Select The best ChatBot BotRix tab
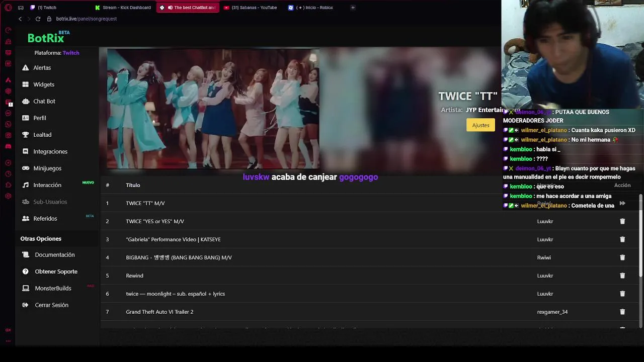 [x=188, y=8]
